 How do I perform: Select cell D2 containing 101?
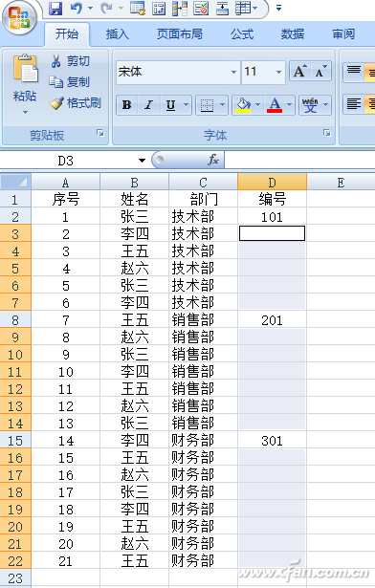click(272, 217)
